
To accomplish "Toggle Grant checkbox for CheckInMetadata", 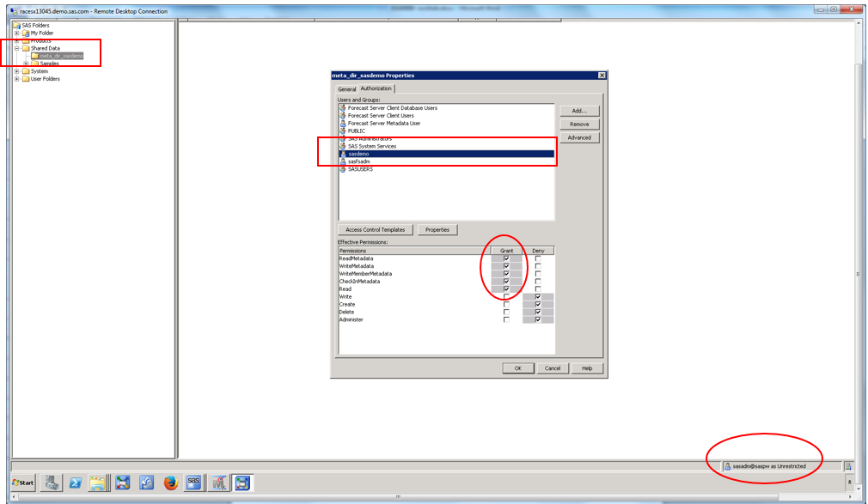I will pyautogui.click(x=506, y=282).
